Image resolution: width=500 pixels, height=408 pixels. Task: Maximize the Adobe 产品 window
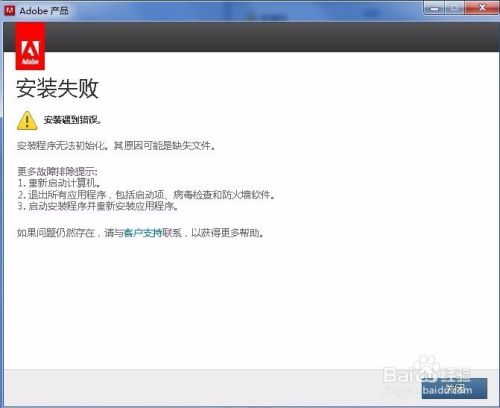point(454,8)
